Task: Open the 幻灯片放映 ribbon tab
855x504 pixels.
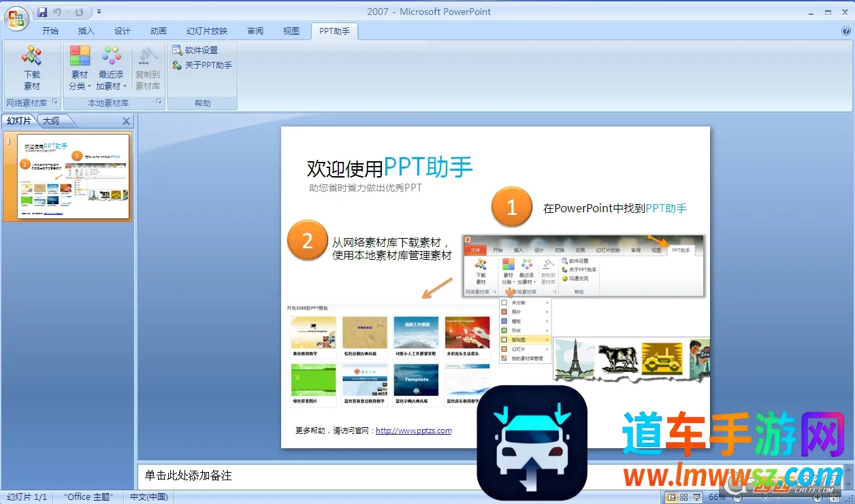Action: (207, 31)
